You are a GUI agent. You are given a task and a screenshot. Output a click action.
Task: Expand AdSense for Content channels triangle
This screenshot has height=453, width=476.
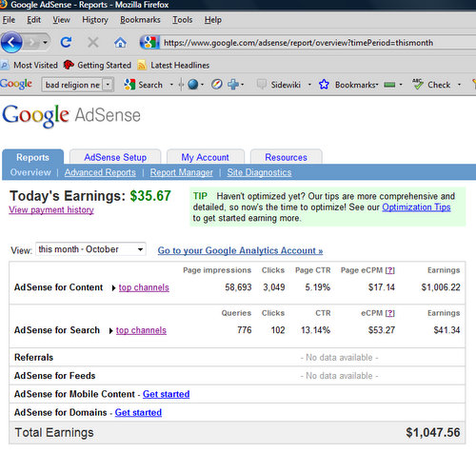click(x=113, y=288)
